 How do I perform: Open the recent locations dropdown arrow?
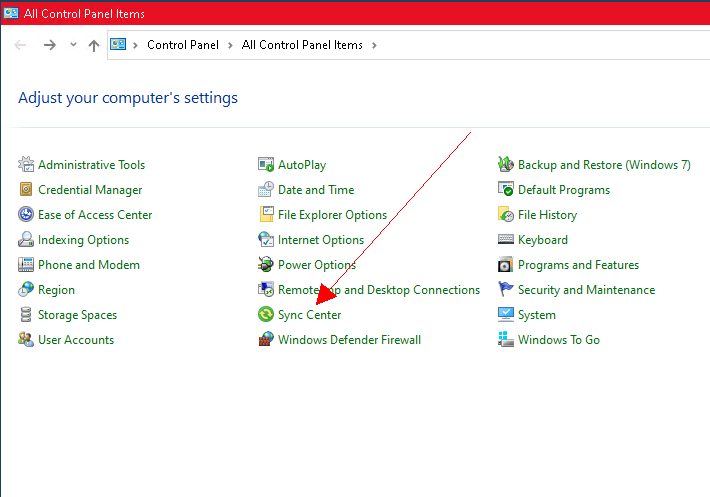coord(73,45)
